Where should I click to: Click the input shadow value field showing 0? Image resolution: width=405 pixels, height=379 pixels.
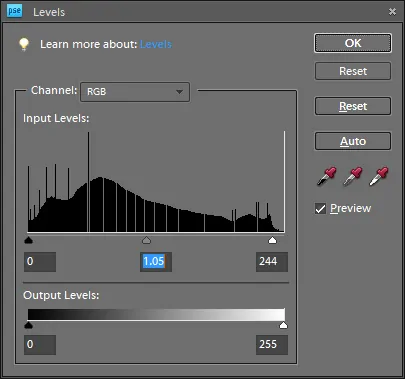[x=40, y=262]
